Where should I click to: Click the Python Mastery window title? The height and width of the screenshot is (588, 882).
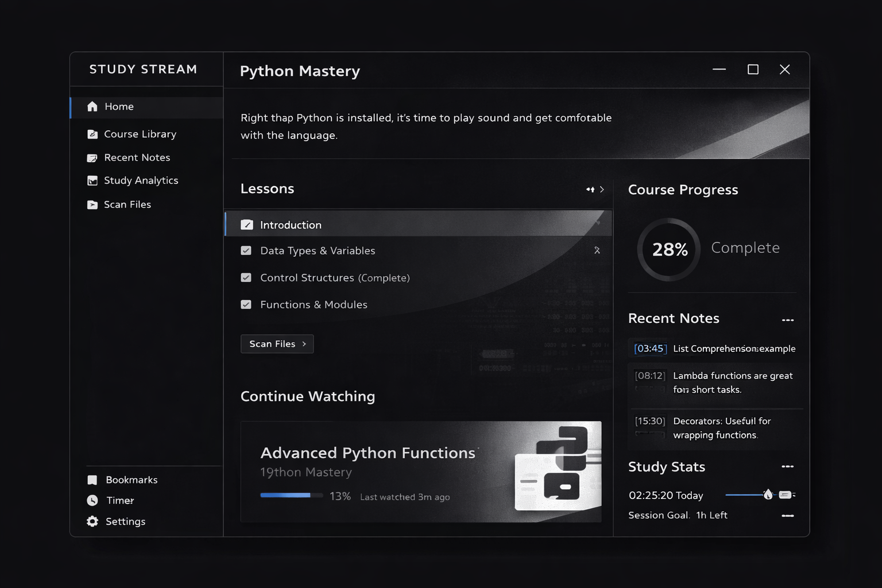click(x=300, y=71)
